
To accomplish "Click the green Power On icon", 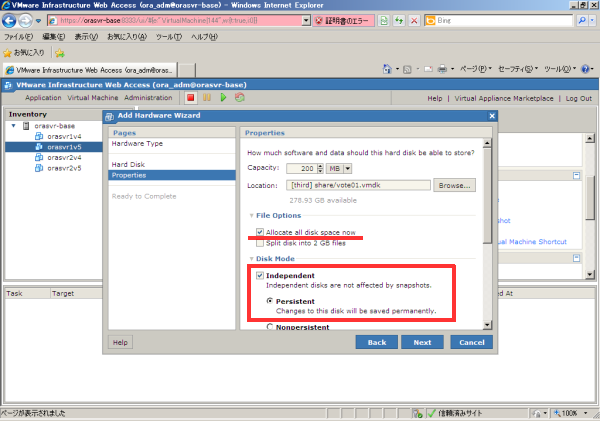I will [223, 98].
